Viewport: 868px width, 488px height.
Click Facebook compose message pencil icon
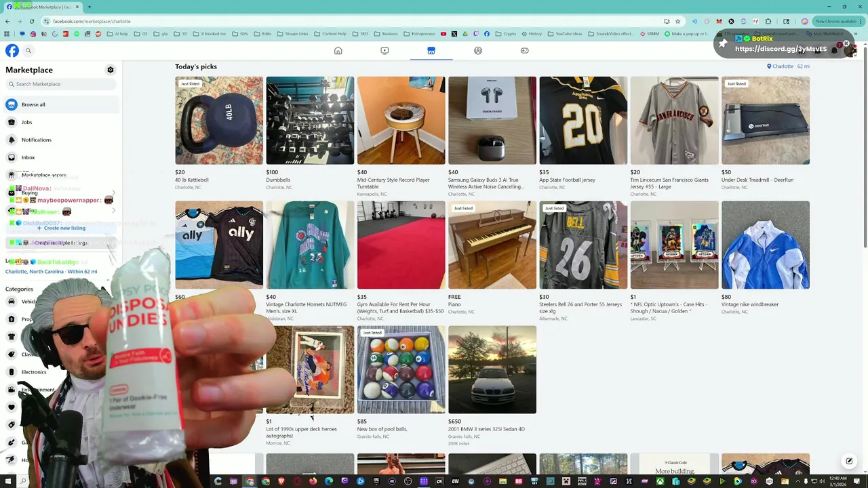848,462
